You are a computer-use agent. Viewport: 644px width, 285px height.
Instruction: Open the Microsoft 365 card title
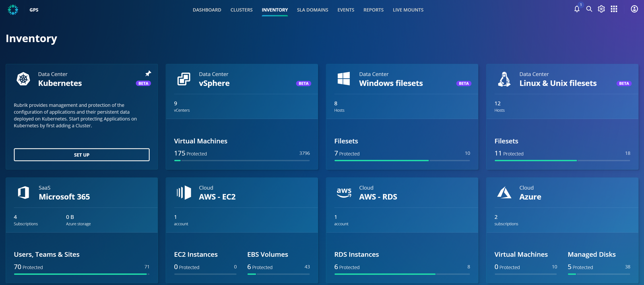point(64,197)
